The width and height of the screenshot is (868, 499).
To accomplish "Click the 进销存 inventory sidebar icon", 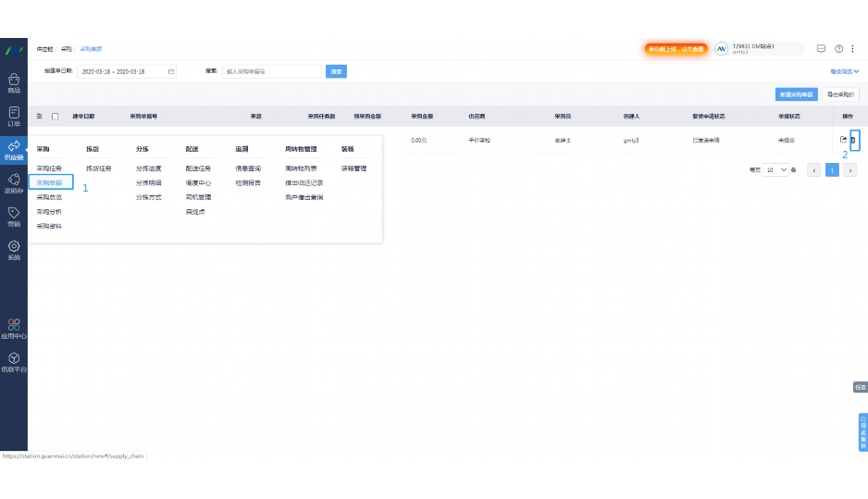I will coord(14,182).
